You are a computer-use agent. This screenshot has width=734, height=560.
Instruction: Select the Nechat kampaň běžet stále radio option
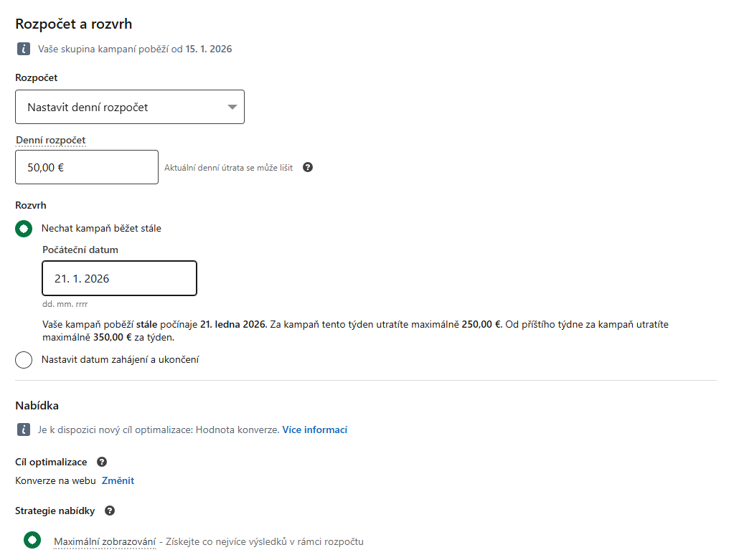click(x=24, y=229)
